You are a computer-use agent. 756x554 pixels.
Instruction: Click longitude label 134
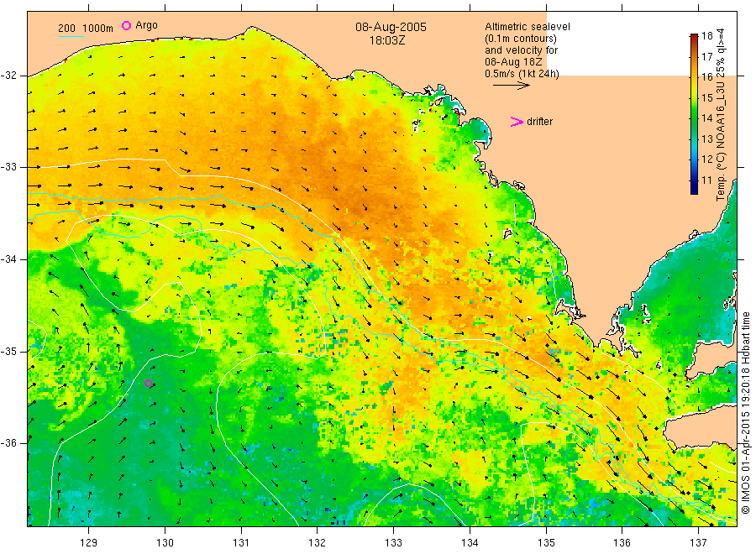pos(470,543)
